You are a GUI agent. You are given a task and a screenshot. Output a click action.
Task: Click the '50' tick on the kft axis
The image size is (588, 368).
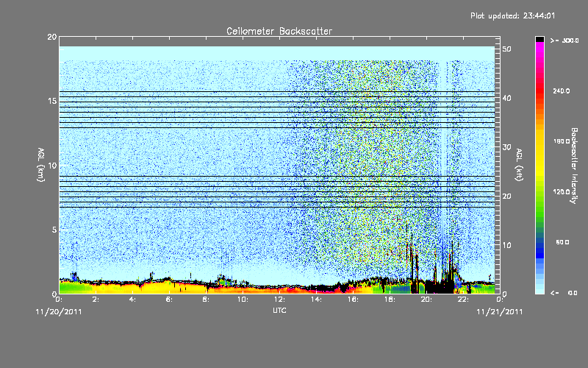(x=507, y=49)
